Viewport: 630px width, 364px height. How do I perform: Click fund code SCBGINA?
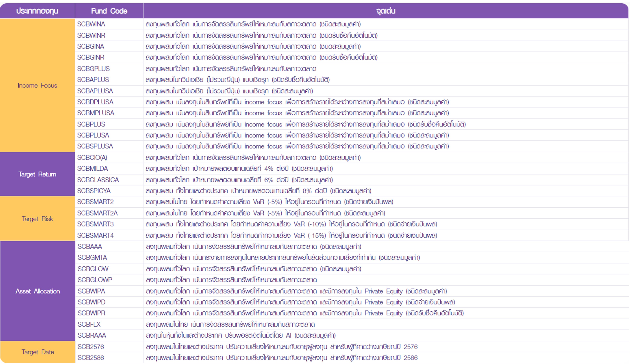point(90,46)
